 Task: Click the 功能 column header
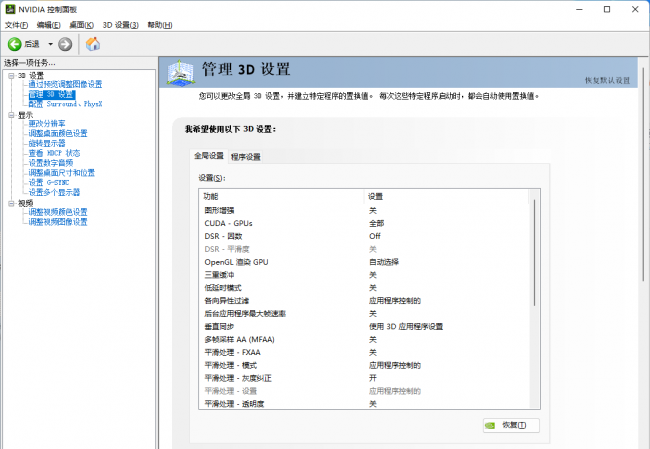[281, 196]
